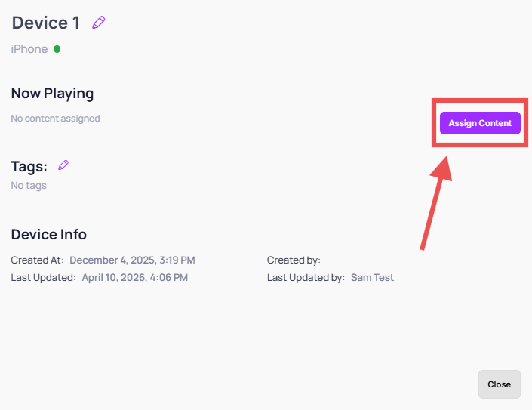The width and height of the screenshot is (532, 410).
Task: Select the December 4, 2025 creation date
Action: [x=132, y=260]
